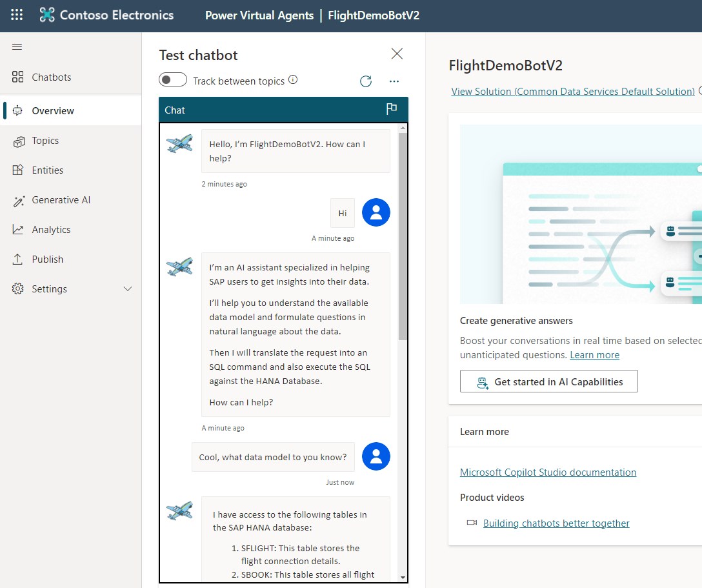Click the flag icon in the Chat header

[391, 108]
